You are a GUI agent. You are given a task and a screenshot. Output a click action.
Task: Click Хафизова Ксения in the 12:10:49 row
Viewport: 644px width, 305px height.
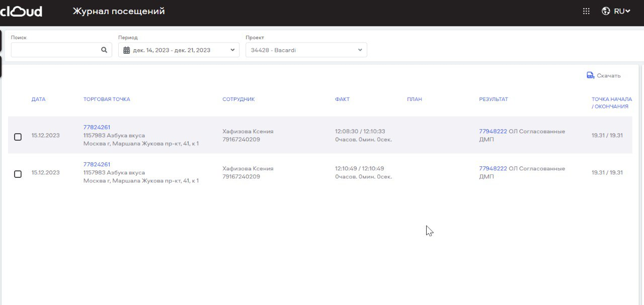(248, 168)
